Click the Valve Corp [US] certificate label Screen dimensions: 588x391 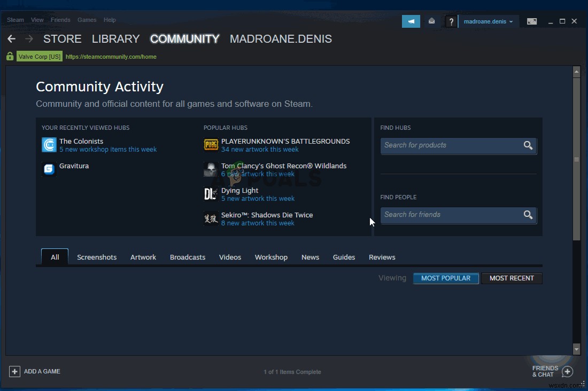(40, 57)
